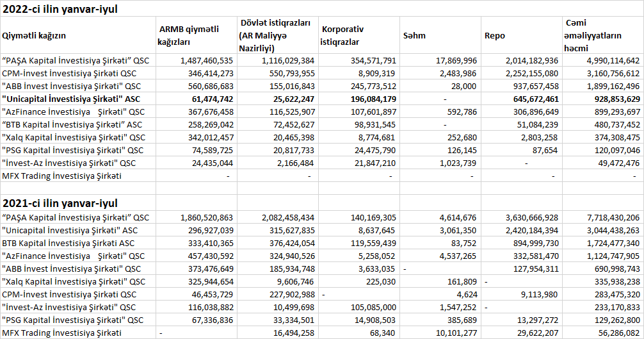This screenshot has width=644, height=339.
Task: Select the 87,654 repo cell
Action: tap(522, 150)
